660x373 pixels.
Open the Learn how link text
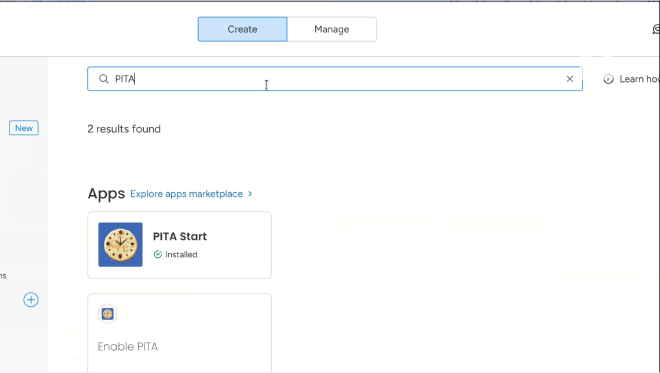[x=639, y=79]
